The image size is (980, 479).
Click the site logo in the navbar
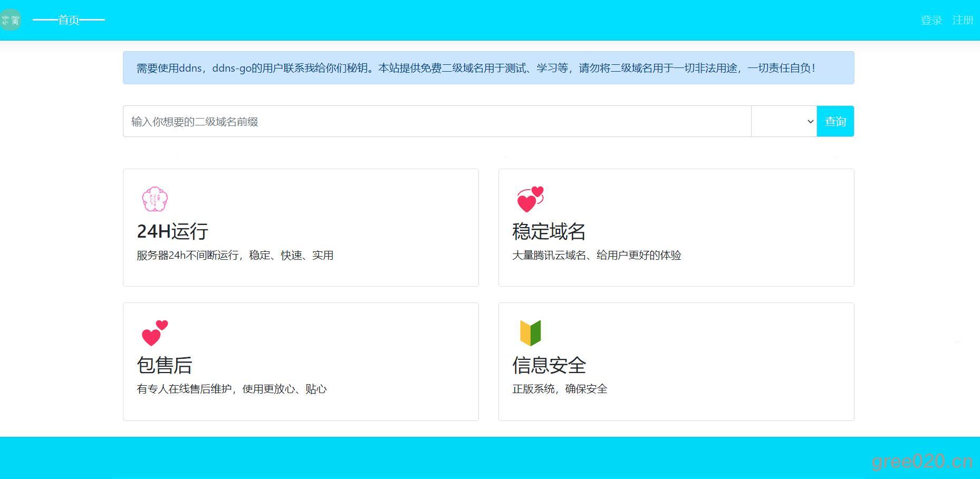pyautogui.click(x=10, y=20)
